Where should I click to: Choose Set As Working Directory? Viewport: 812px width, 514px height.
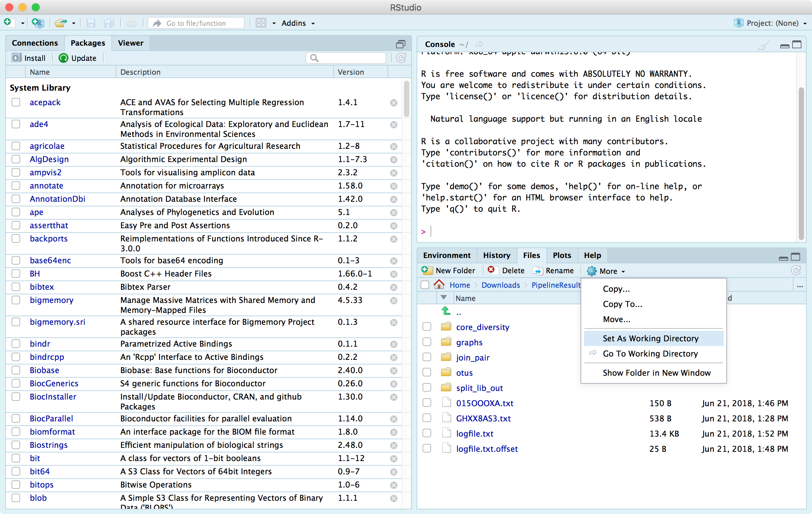coord(654,338)
